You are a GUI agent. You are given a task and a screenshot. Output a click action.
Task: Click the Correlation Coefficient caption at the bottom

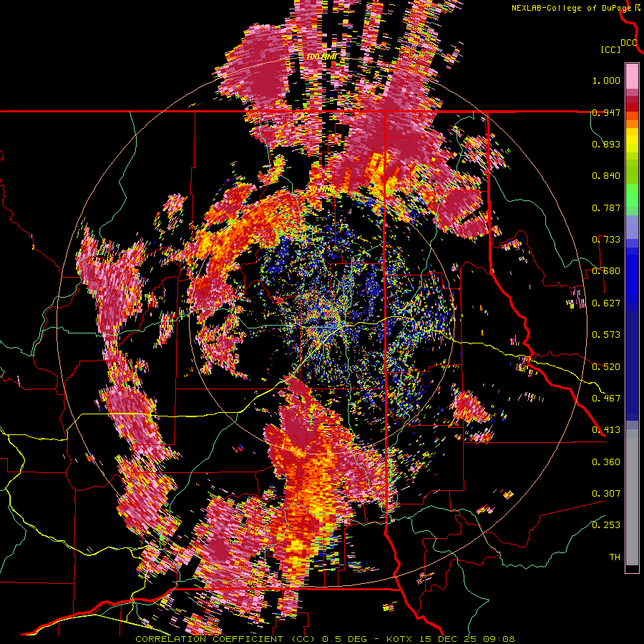coord(325,639)
